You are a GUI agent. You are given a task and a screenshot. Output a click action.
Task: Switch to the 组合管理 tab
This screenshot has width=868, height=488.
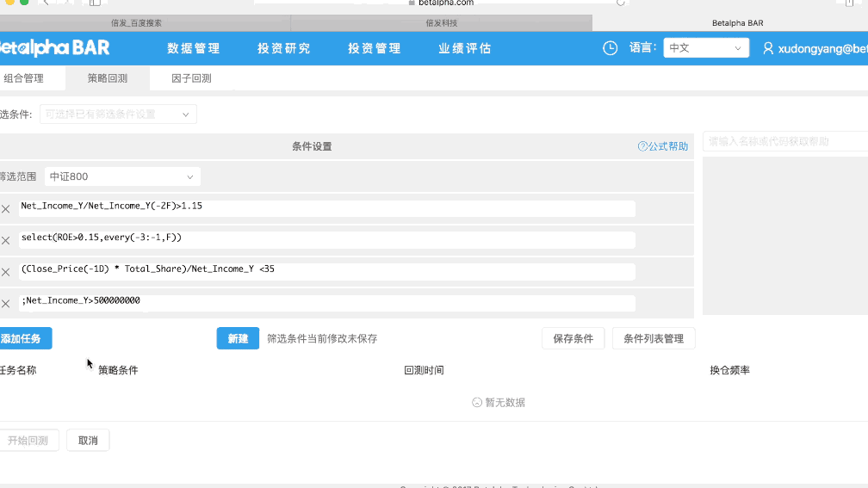point(24,78)
